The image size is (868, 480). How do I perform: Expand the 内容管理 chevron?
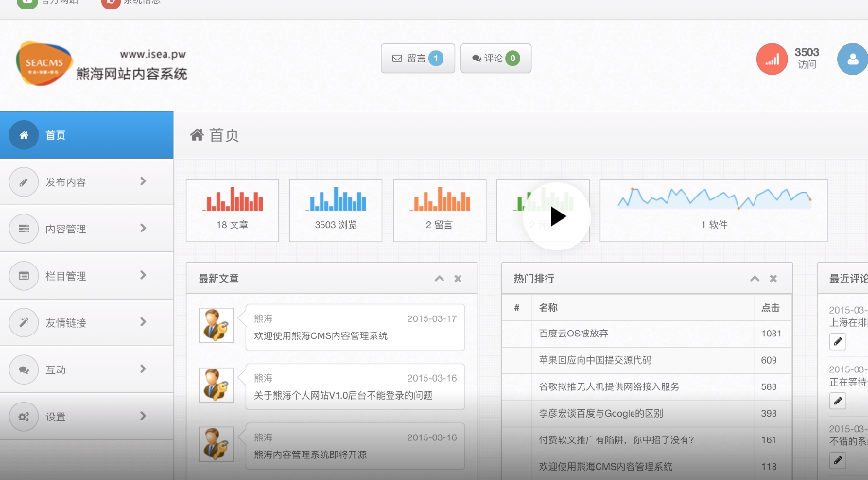tap(144, 229)
